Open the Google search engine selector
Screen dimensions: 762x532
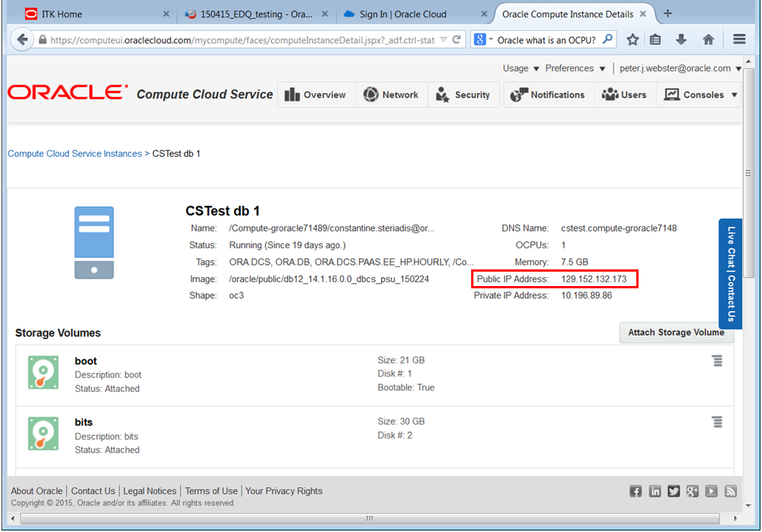tap(482, 40)
